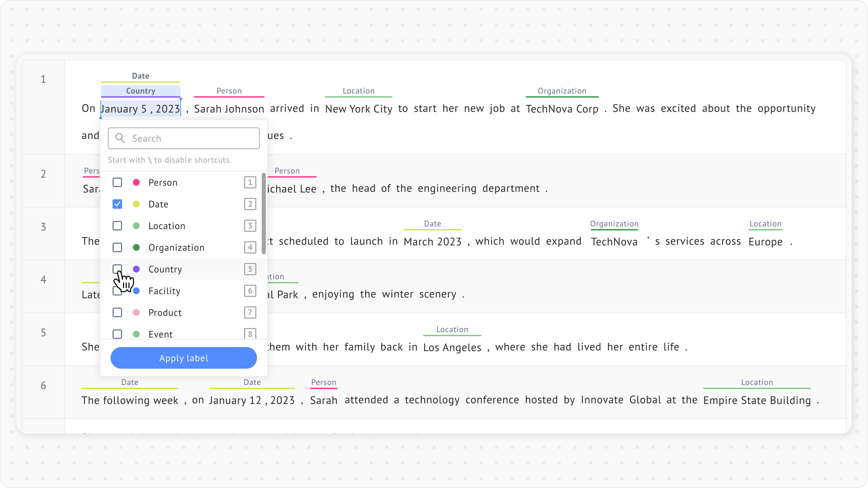
Task: Click shortcut key badge 1 for Person
Action: (250, 183)
